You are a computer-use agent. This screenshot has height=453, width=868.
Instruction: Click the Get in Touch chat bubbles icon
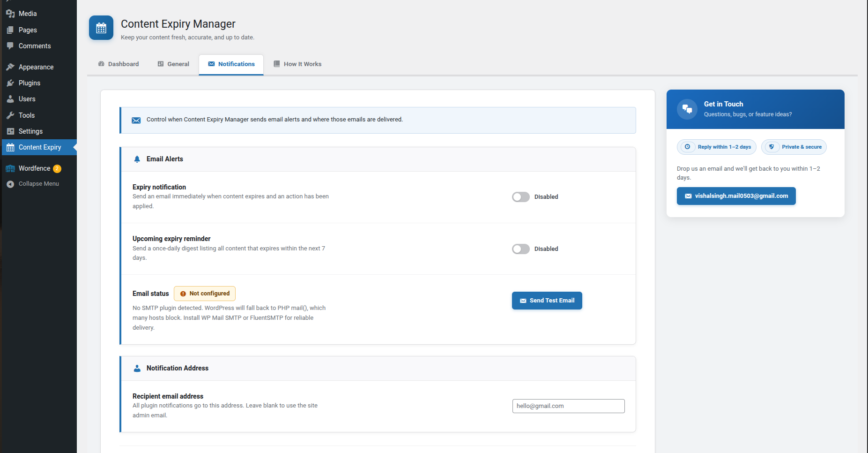coord(687,109)
